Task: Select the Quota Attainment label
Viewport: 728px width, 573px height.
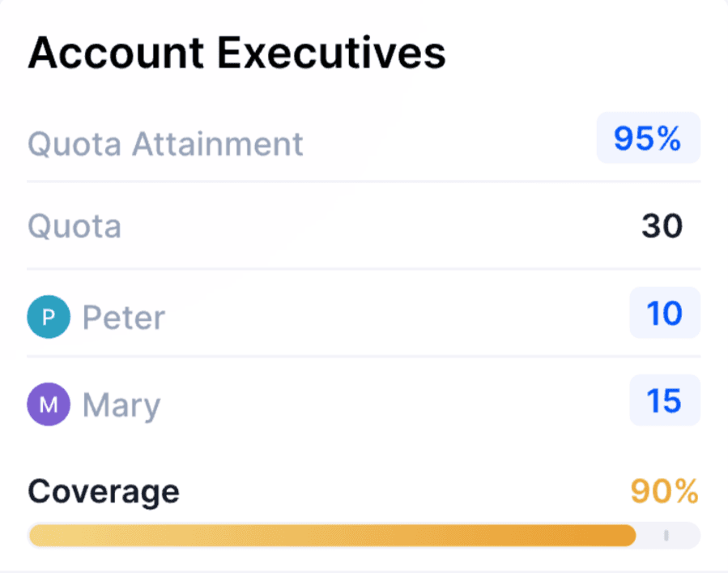Action: coord(165,144)
